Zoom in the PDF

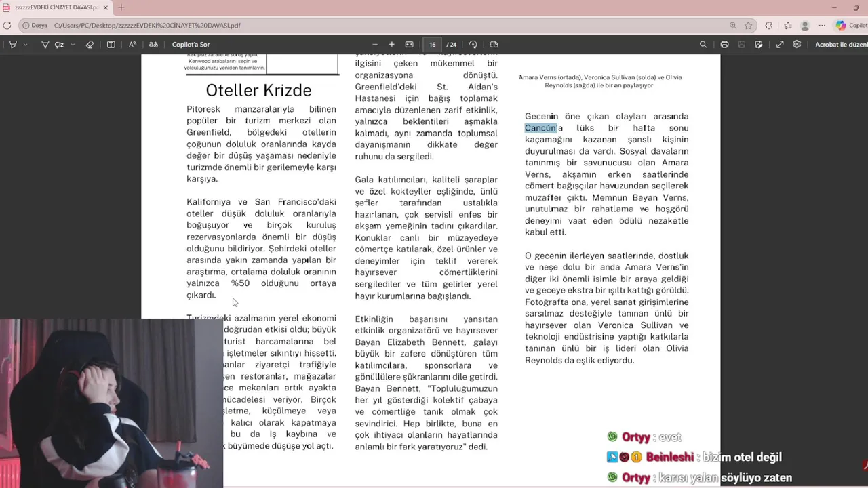(391, 45)
